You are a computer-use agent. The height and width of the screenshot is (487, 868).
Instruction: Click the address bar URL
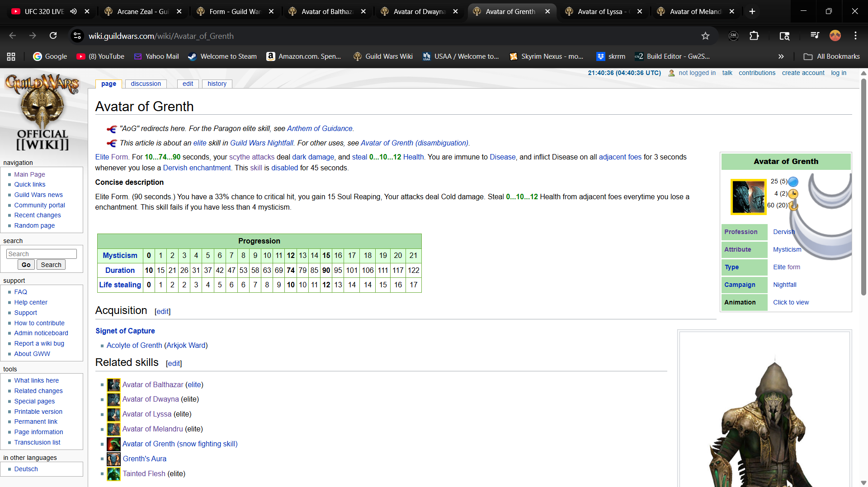pos(161,36)
